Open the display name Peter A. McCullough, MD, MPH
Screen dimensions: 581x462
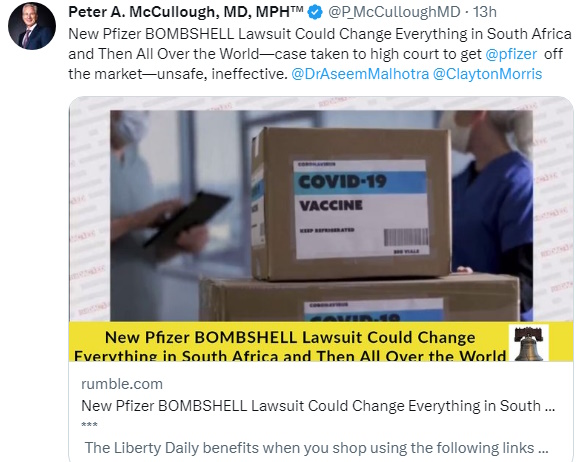pyautogui.click(x=186, y=12)
